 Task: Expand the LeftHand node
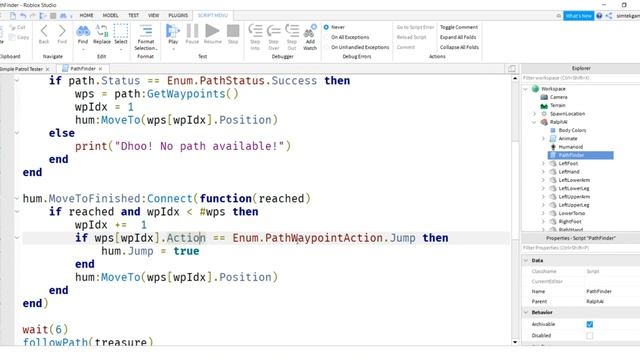(543, 172)
